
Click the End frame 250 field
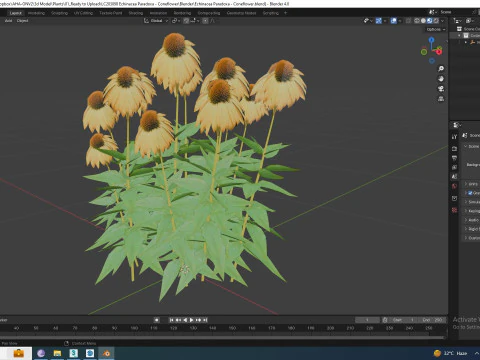click(432, 320)
